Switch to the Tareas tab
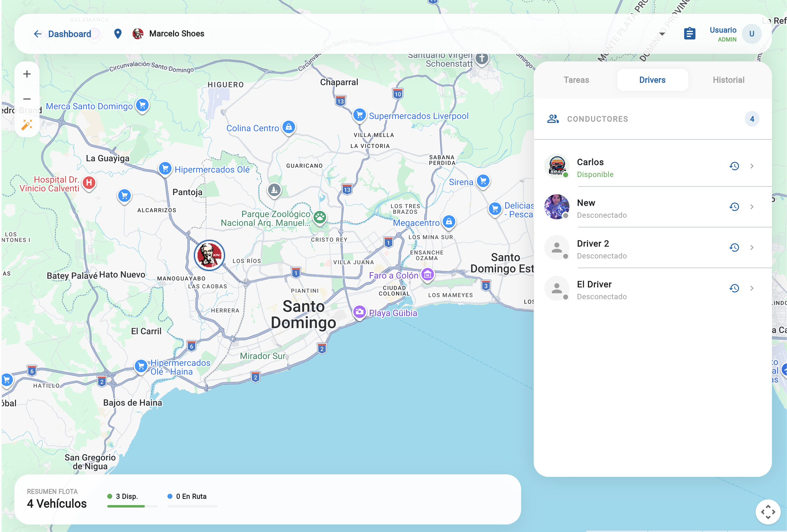787x532 pixels. coord(576,80)
